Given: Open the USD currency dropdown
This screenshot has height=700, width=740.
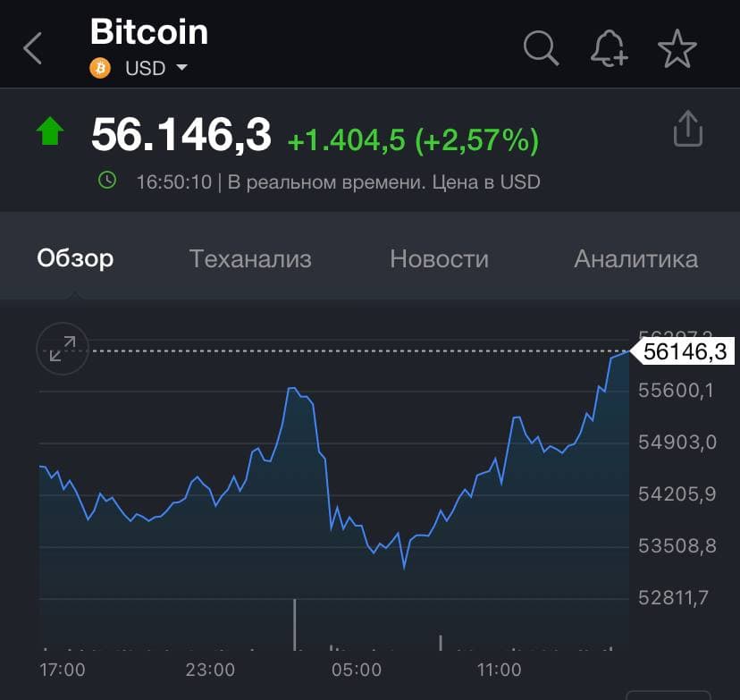Looking at the screenshot, I should click(x=143, y=67).
